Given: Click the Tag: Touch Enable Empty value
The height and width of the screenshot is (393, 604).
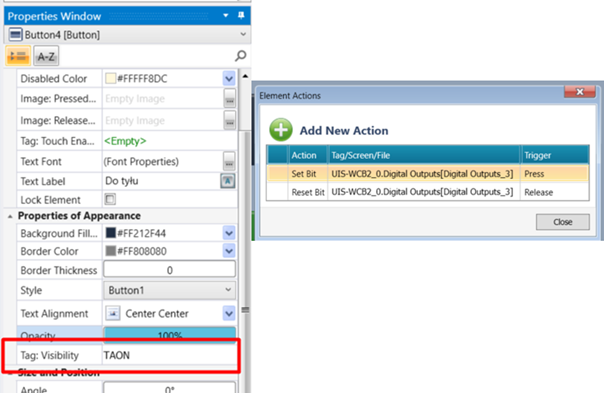Looking at the screenshot, I should coord(125,141).
